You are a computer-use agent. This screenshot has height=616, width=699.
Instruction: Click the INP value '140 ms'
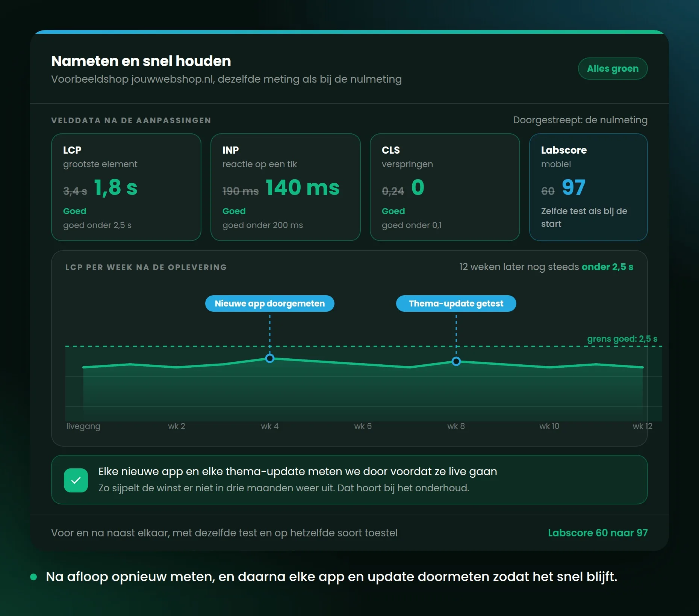[303, 187]
